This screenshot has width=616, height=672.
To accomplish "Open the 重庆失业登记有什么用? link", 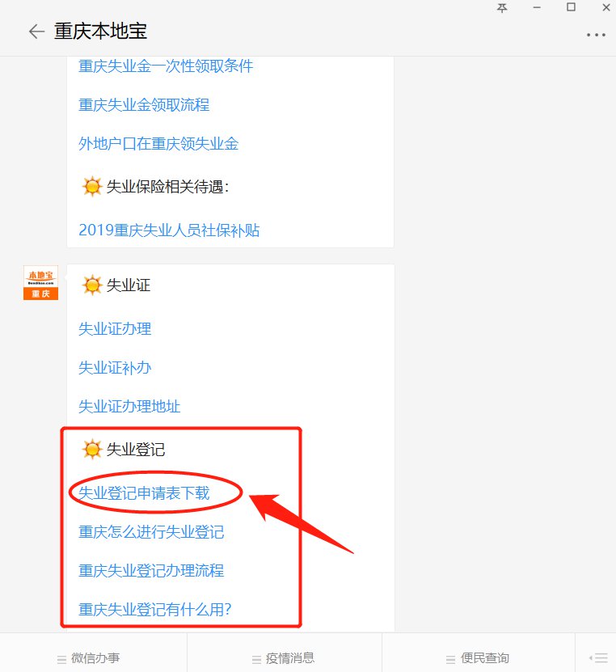I will (155, 609).
